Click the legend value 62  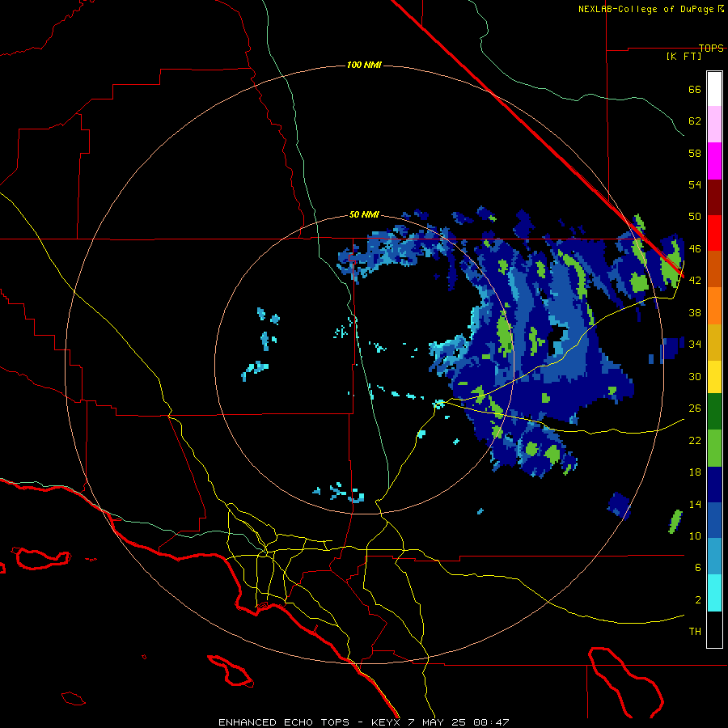(x=695, y=121)
